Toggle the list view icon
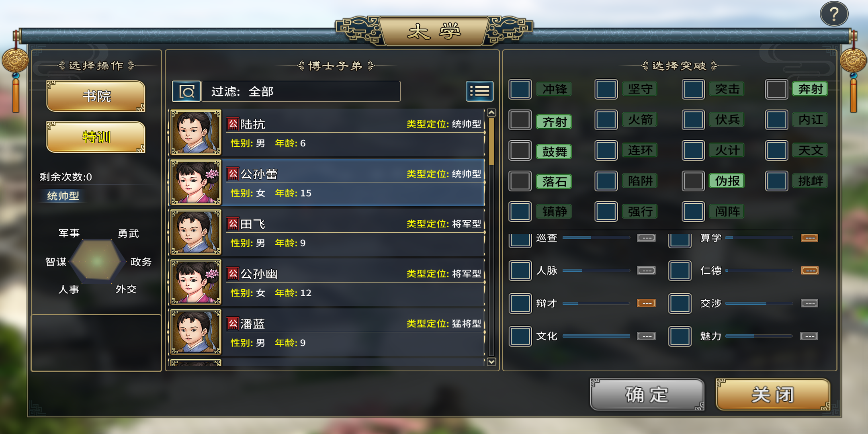Image resolution: width=868 pixels, height=434 pixels. click(479, 91)
